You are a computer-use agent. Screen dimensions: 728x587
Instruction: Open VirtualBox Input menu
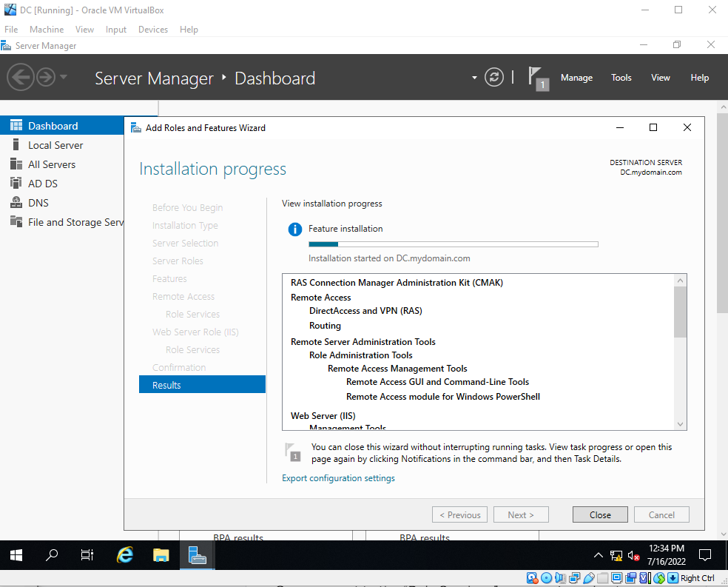[115, 30]
